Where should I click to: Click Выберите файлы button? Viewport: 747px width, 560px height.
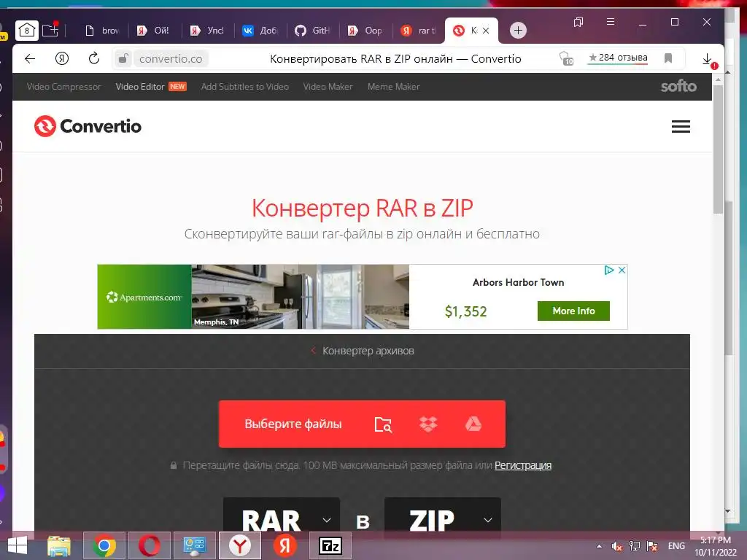point(293,424)
